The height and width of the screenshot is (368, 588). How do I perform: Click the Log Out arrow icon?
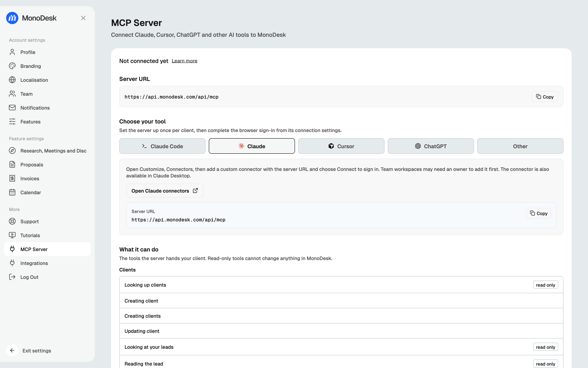click(x=12, y=277)
